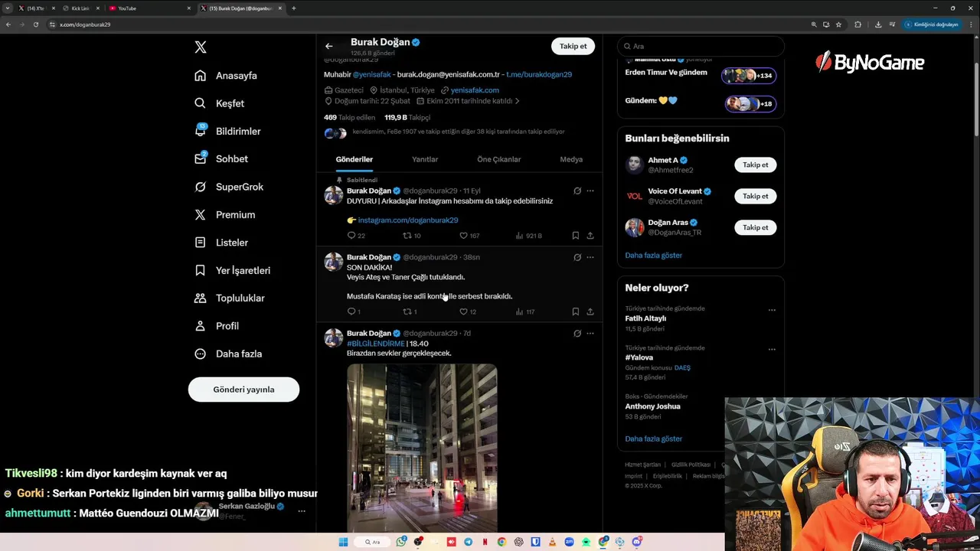Follow Ahmet A with Takip et
The height and width of the screenshot is (551, 980).
coord(756,165)
